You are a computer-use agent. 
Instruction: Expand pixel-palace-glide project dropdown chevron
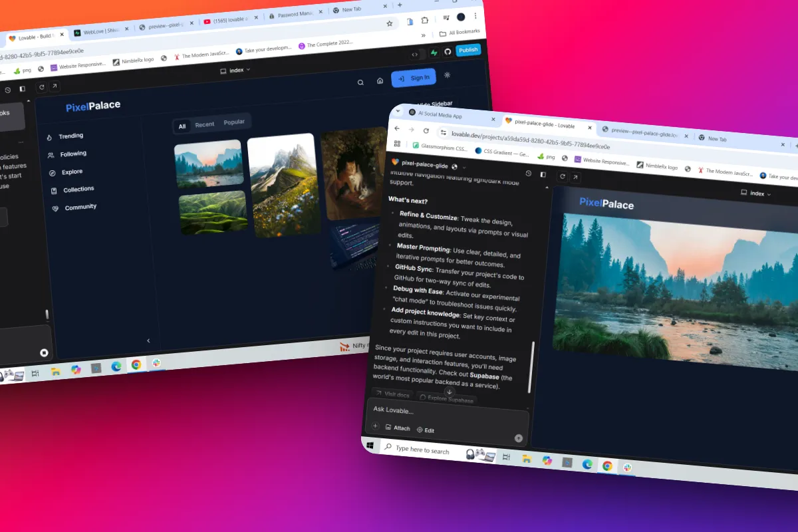465,167
